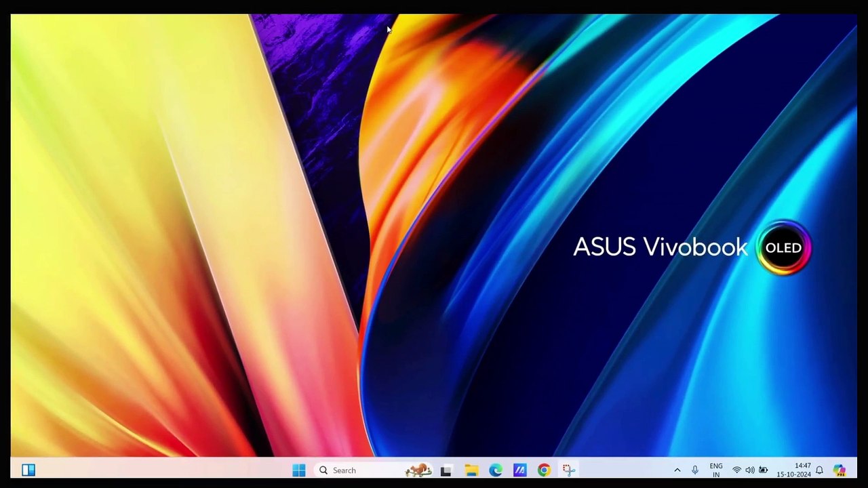Open the Widgets panel from the taskbar
The height and width of the screenshot is (488, 868).
click(x=28, y=470)
